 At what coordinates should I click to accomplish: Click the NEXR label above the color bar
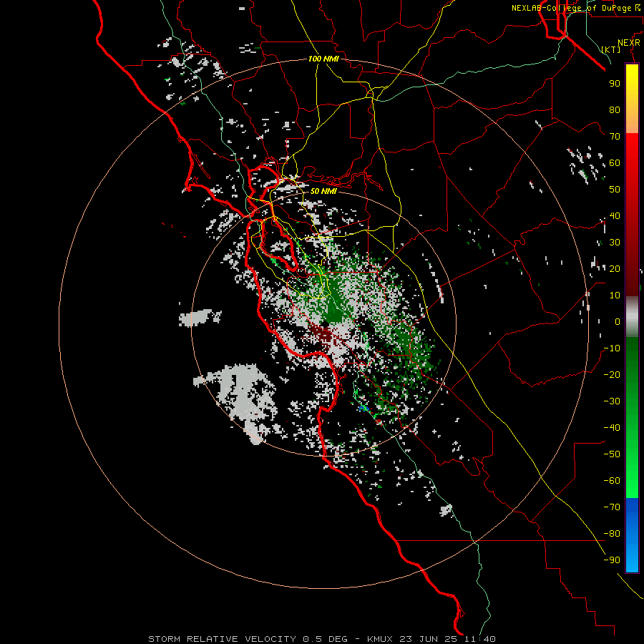629,43
